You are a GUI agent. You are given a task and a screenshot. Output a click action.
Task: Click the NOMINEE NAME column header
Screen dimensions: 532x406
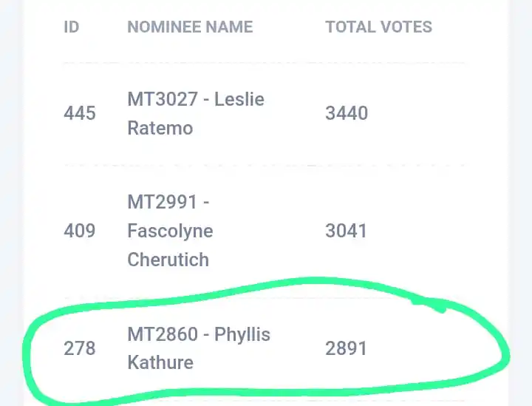tap(190, 27)
